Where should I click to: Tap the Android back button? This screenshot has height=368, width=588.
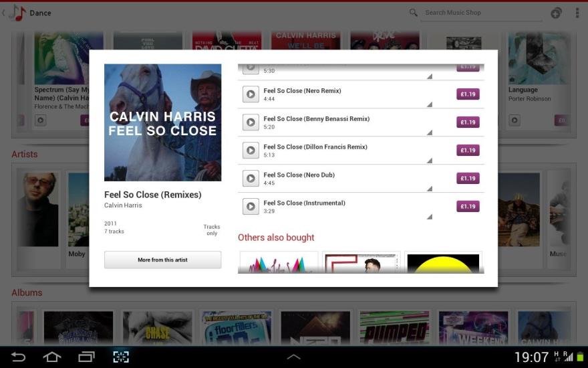(x=17, y=357)
